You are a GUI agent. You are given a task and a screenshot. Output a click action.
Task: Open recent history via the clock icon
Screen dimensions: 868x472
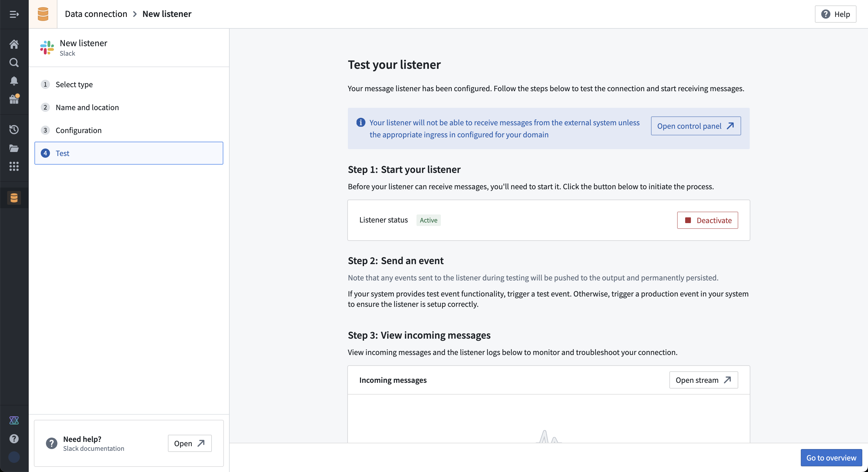pos(14,130)
